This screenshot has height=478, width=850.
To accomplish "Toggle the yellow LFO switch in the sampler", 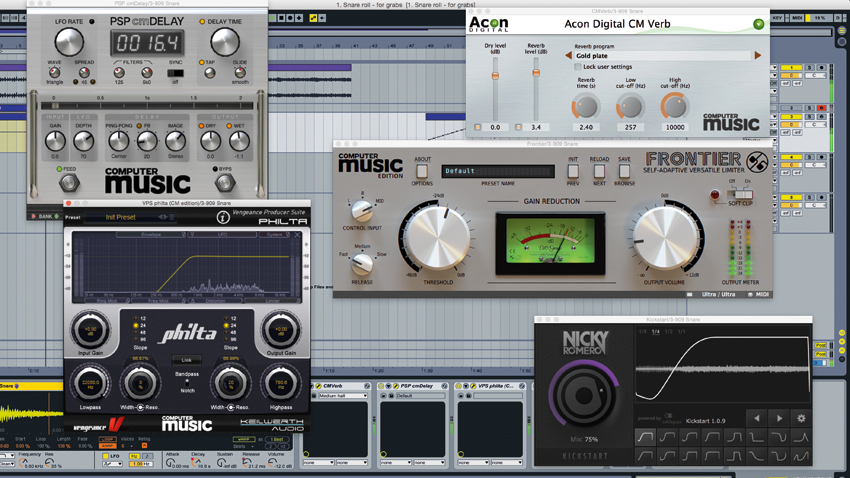I will coord(106,456).
